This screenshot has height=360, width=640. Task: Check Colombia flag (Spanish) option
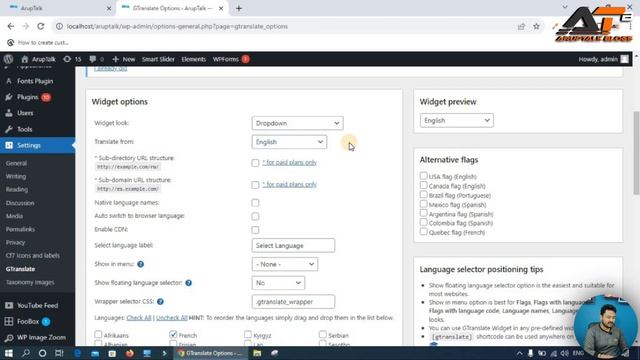pyautogui.click(x=423, y=222)
